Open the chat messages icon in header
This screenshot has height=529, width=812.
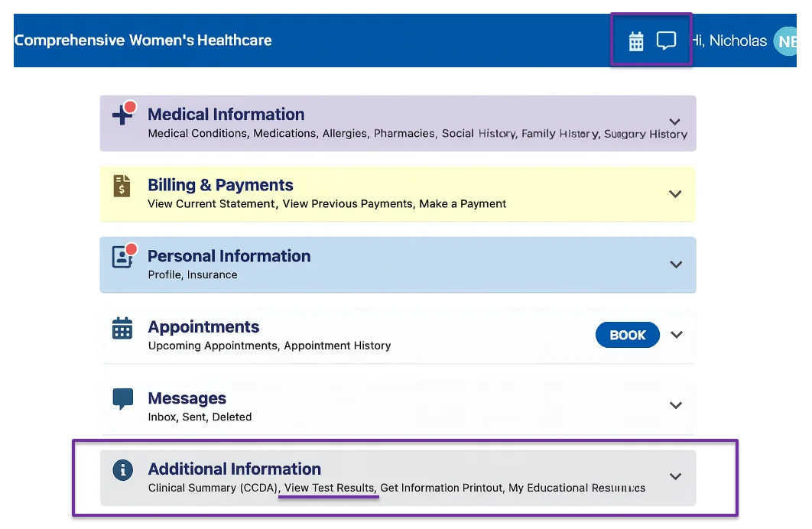(667, 41)
